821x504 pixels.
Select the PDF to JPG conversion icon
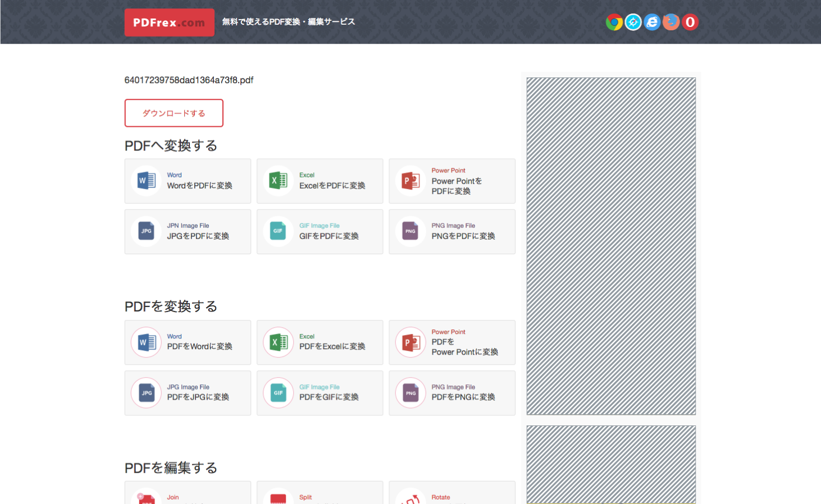point(146,393)
